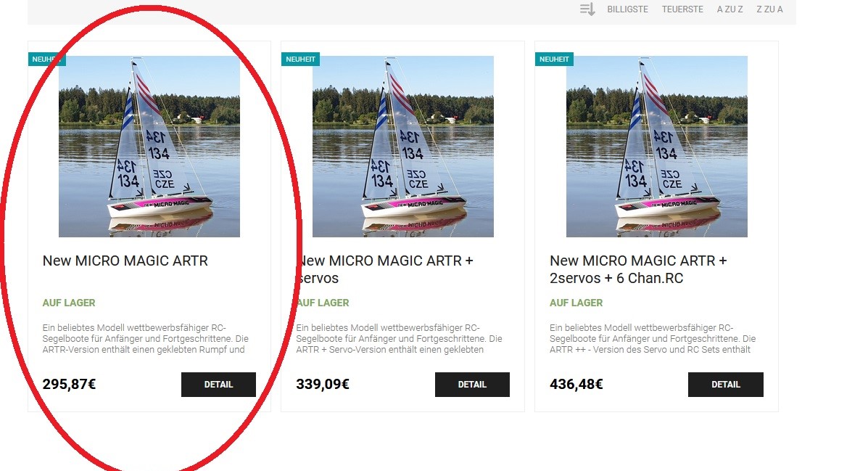Click the NEUHEIT badge on middle product
This screenshot has width=868, height=471.
[299, 59]
